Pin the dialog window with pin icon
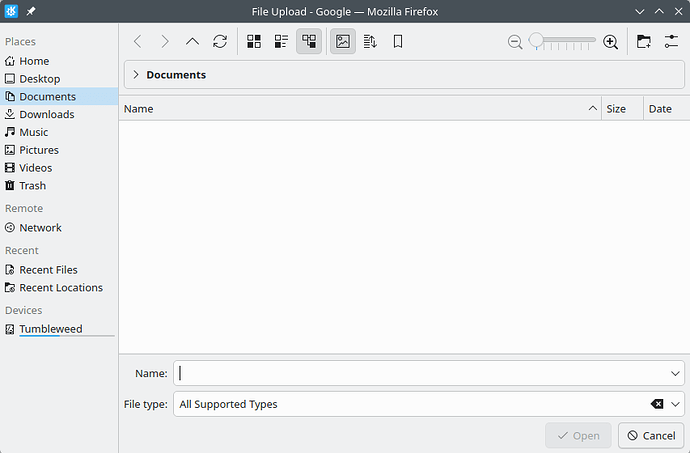Image resolution: width=690 pixels, height=453 pixels. [31, 10]
